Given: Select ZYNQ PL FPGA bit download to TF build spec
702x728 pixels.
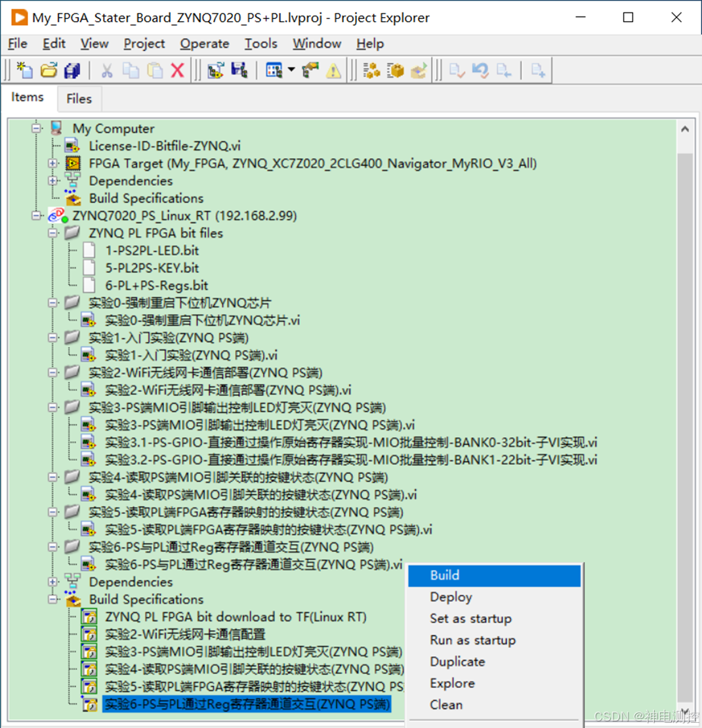Looking at the screenshot, I should [x=236, y=617].
